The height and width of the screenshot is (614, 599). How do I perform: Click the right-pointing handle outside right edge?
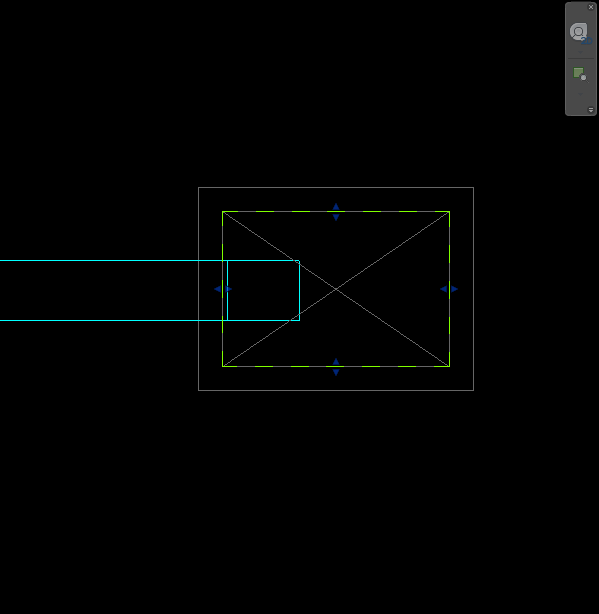pyautogui.click(x=455, y=289)
